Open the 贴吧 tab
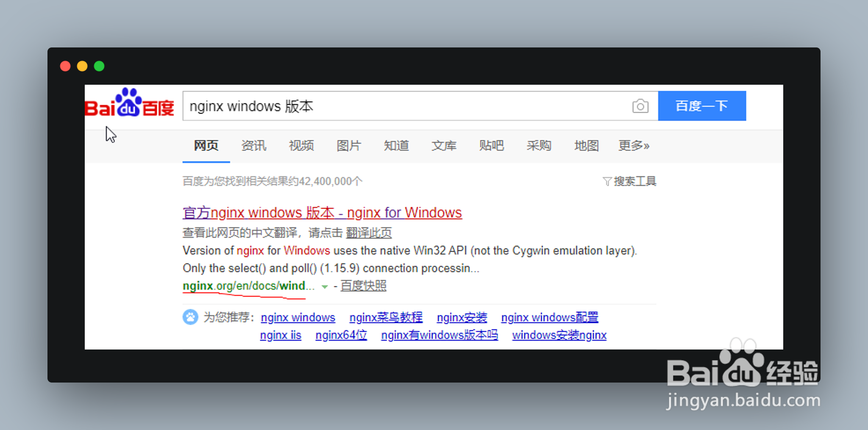 (491, 146)
